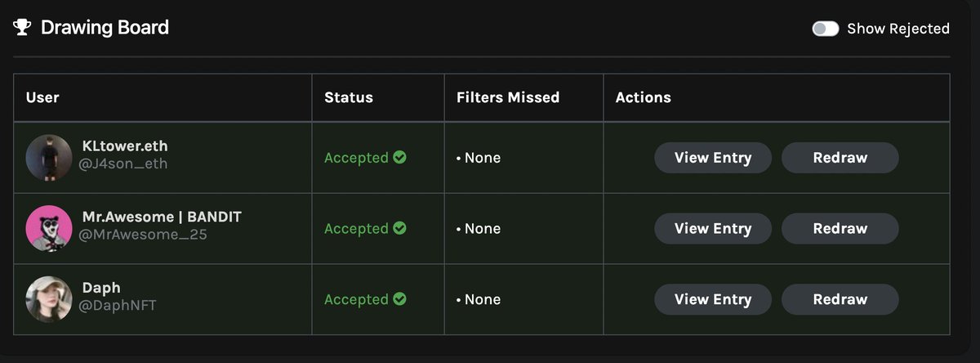Image resolution: width=980 pixels, height=363 pixels.
Task: Click the Status column header
Action: click(349, 97)
